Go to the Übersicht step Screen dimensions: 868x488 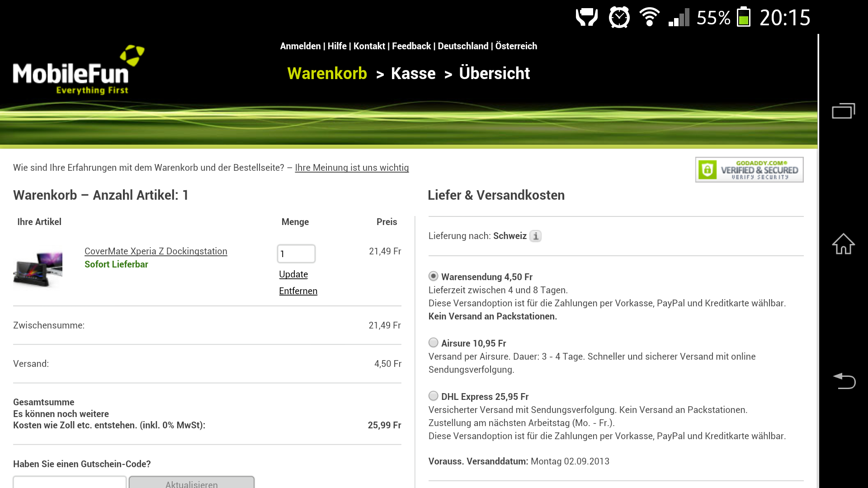[x=494, y=73]
